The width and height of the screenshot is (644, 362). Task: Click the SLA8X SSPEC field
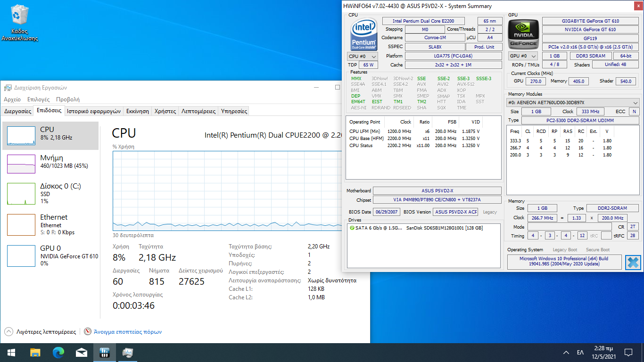[435, 47]
